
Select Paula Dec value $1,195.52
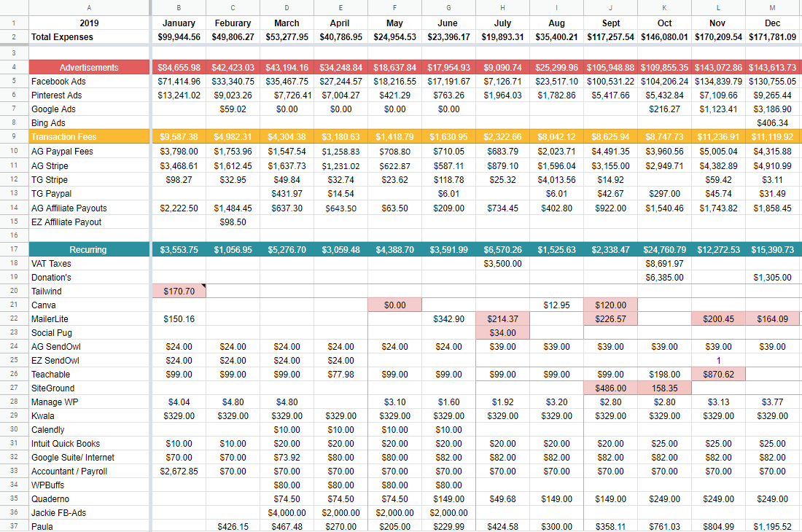point(772,526)
